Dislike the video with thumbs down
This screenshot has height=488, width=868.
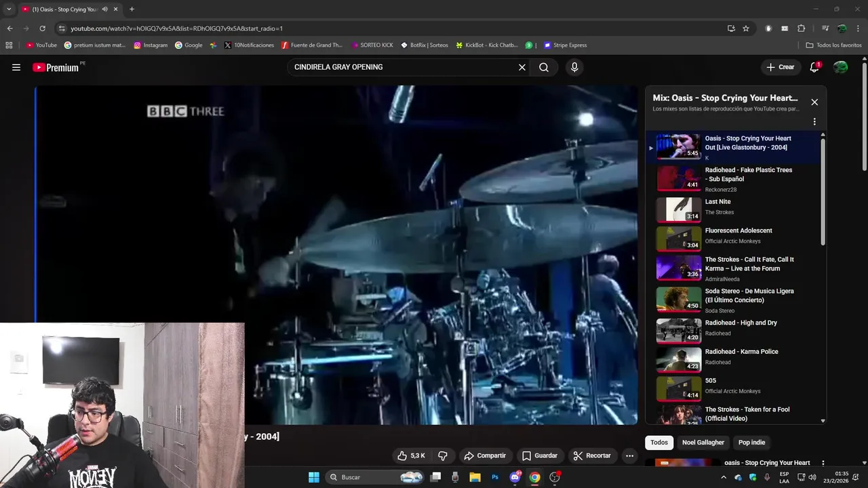click(443, 455)
